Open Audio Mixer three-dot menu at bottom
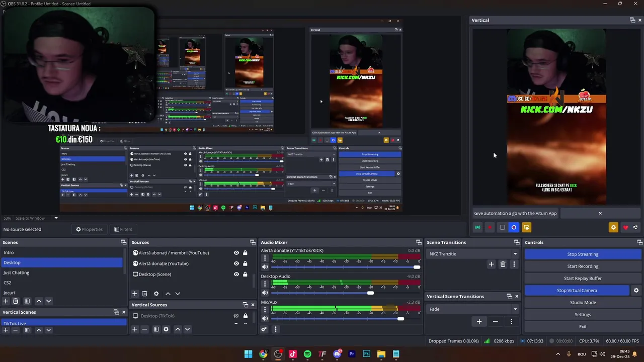 coord(275,329)
